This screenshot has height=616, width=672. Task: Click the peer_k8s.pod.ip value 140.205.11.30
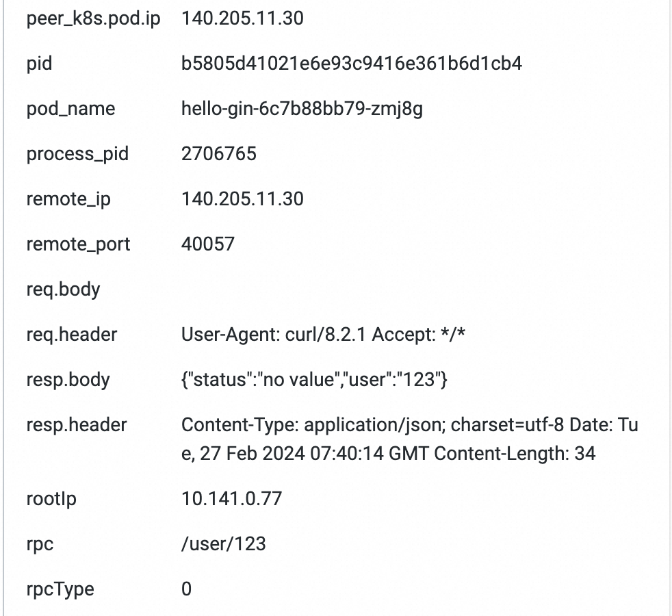tap(242, 18)
